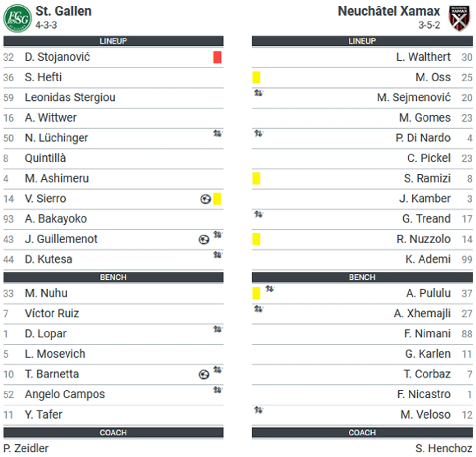The width and height of the screenshot is (476, 457).
Task: Click the St. Gallen club crest
Action: (x=18, y=18)
